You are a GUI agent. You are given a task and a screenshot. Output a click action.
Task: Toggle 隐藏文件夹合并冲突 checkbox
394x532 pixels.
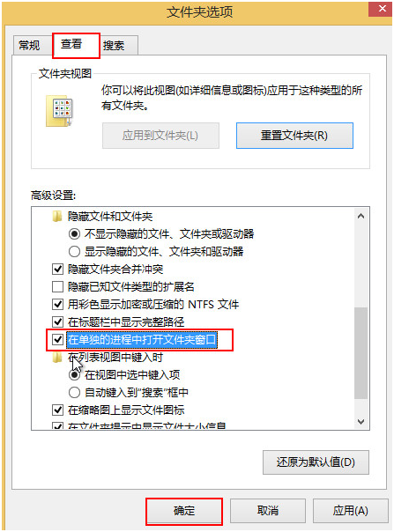coord(58,269)
